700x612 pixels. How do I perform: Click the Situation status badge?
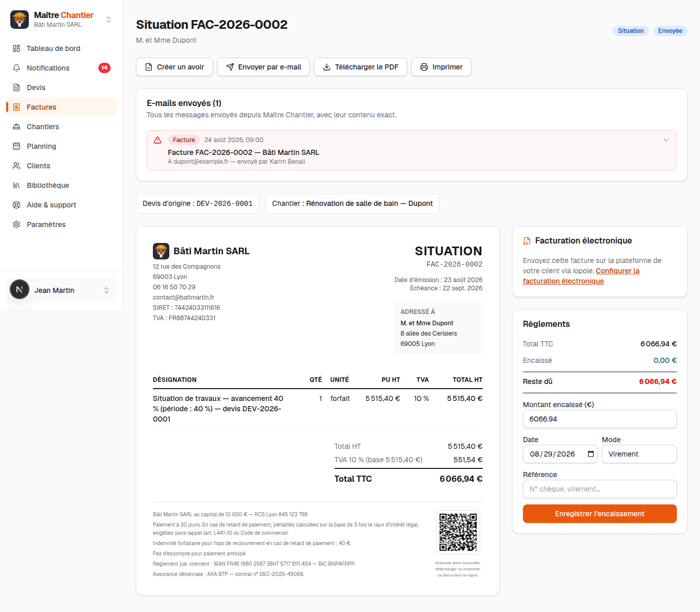point(631,31)
